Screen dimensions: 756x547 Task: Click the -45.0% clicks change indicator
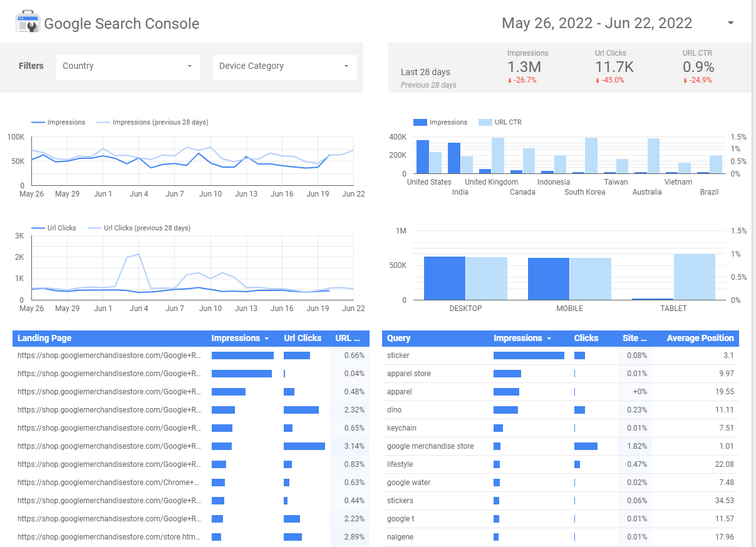click(609, 80)
